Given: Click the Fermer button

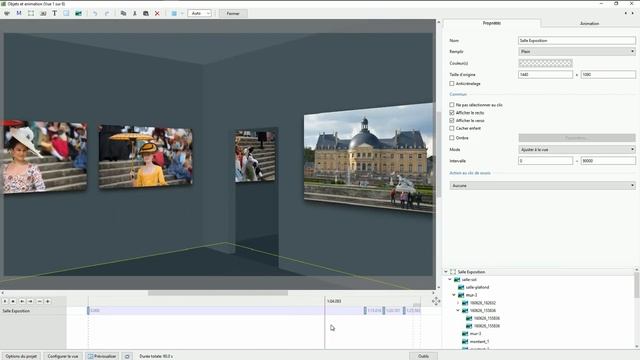Looking at the screenshot, I should tap(233, 13).
